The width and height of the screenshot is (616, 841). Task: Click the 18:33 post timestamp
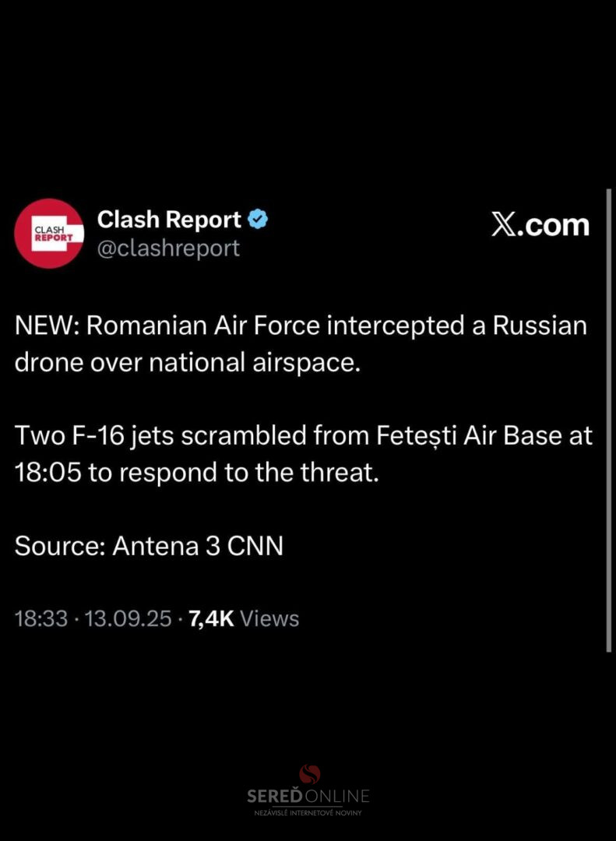(x=40, y=618)
